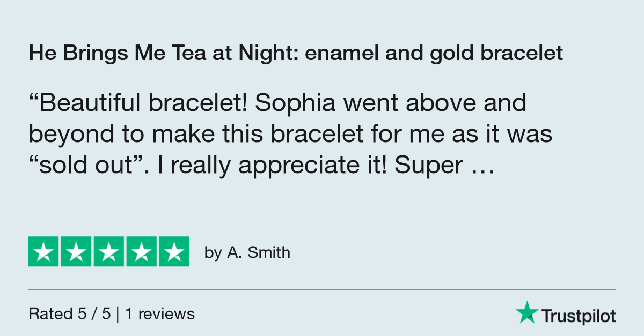Click the "by" label before reviewer name

(213, 253)
